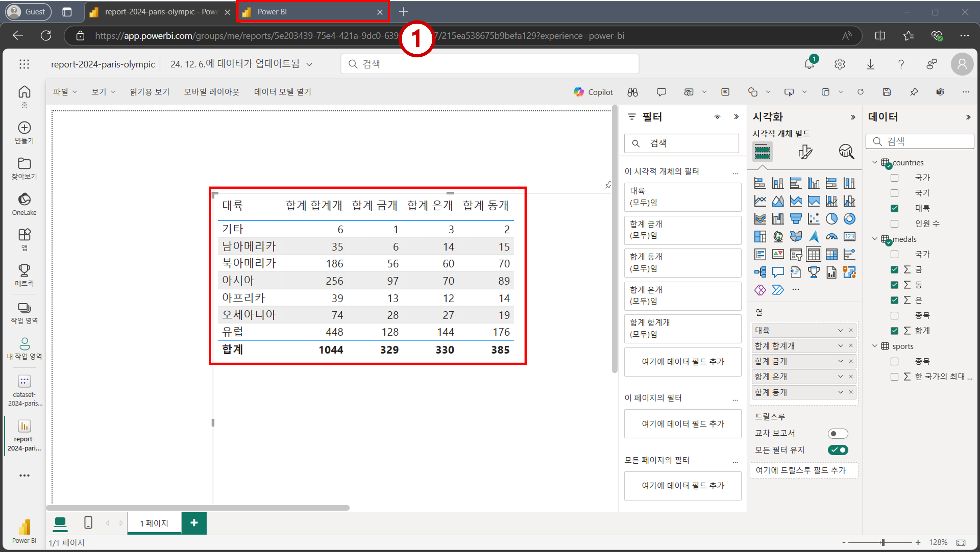The width and height of the screenshot is (980, 552).
Task: Add a new page with plus button
Action: click(194, 523)
